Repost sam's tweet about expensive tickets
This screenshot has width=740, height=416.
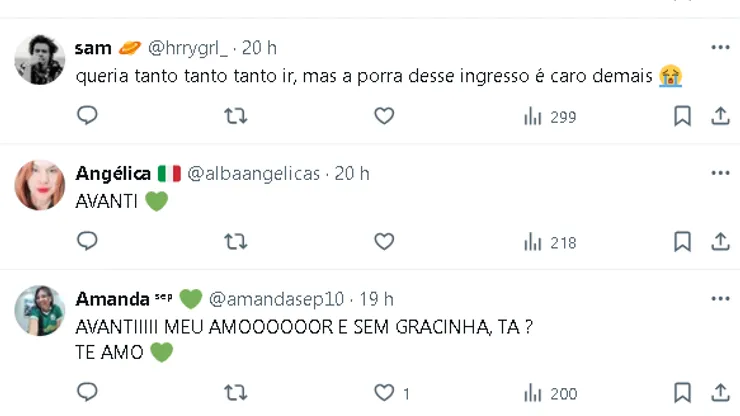pyautogui.click(x=235, y=116)
